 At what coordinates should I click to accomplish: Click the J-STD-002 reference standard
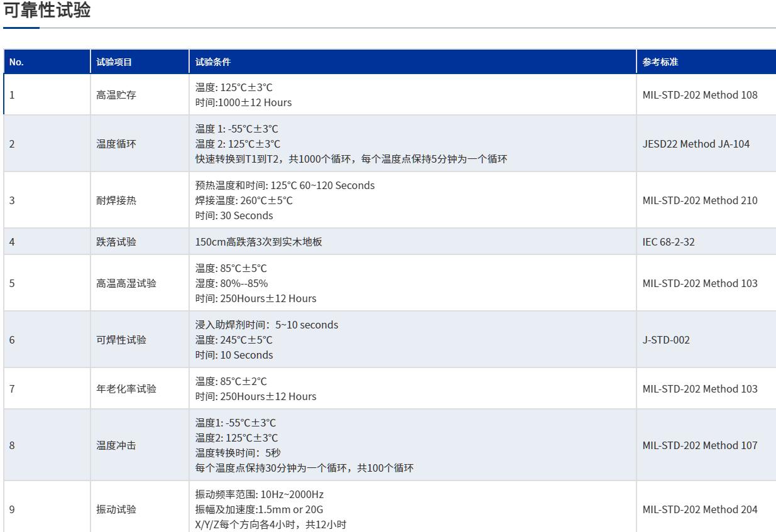click(665, 340)
